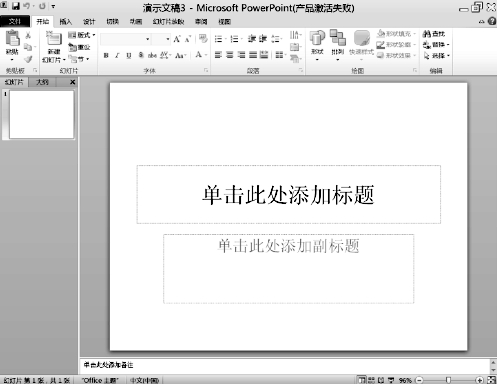Switch to the Outline pane tab

pyautogui.click(x=42, y=82)
